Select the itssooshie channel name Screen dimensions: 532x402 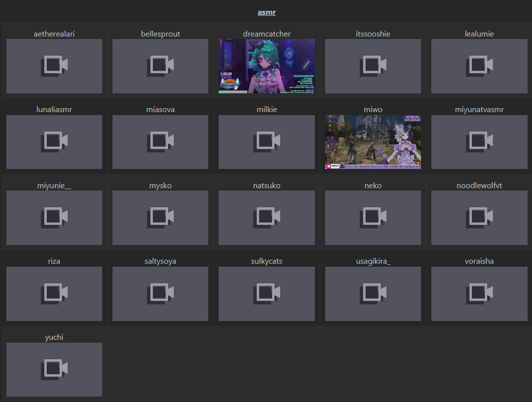pyautogui.click(x=373, y=34)
